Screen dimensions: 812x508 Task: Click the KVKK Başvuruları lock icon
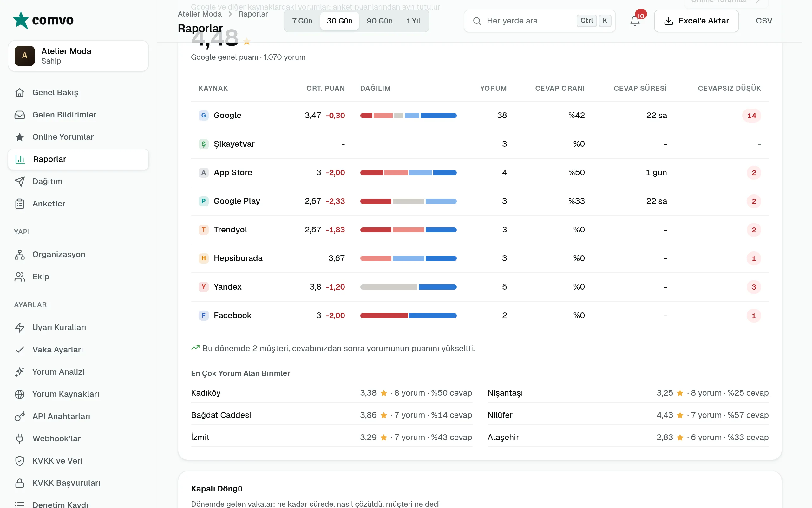(20, 483)
